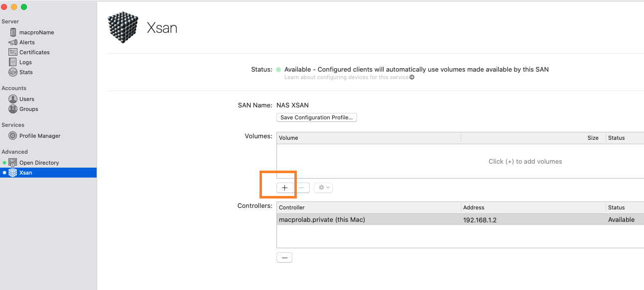Click the large Xsan cube logo
644x290 pixels.
[x=123, y=27]
